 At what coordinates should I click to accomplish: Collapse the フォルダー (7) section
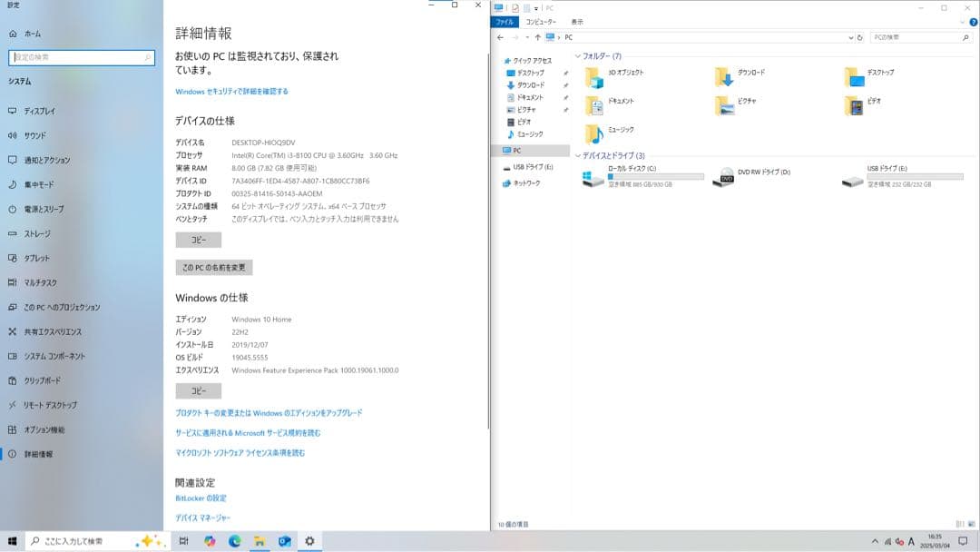[x=579, y=55]
